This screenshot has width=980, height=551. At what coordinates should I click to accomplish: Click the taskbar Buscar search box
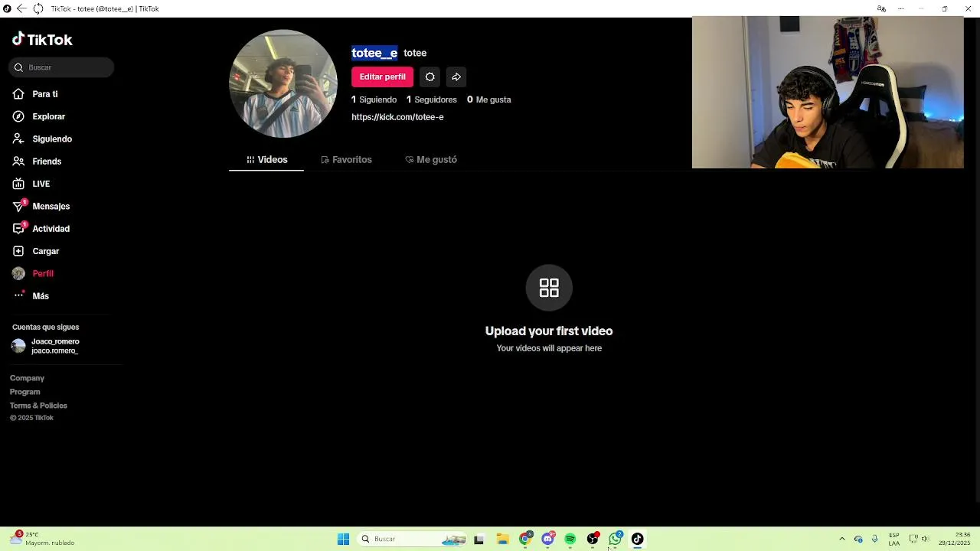[412, 539]
